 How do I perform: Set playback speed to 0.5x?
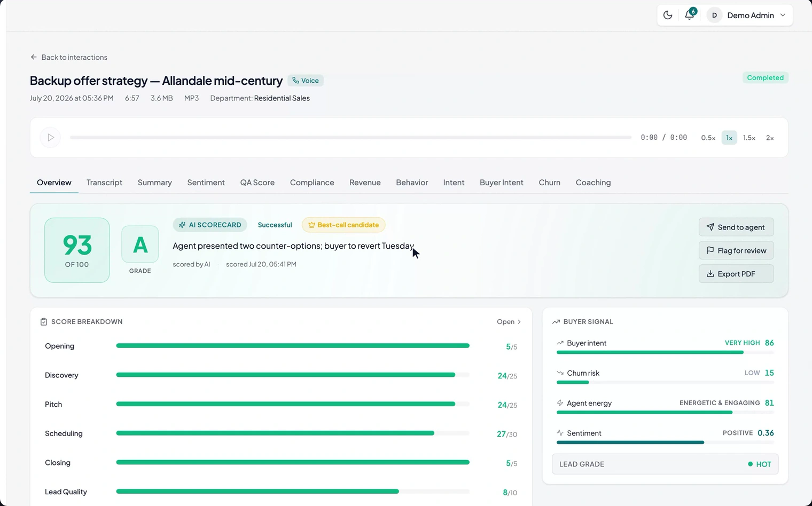point(708,138)
